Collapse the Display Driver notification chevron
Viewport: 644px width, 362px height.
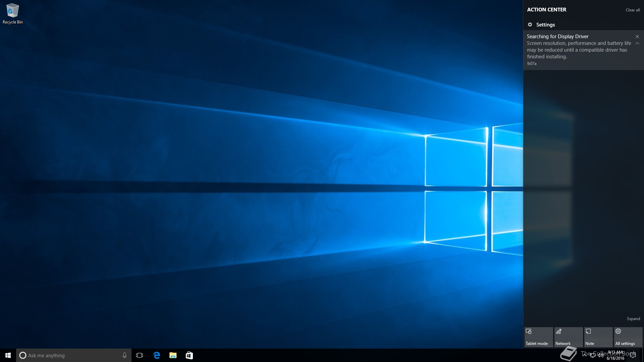pos(637,43)
